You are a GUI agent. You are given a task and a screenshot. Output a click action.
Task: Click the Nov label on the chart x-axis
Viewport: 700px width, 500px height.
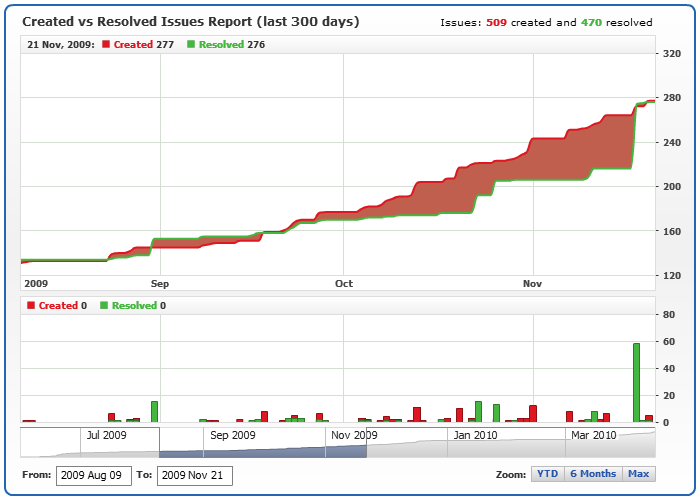(x=534, y=284)
